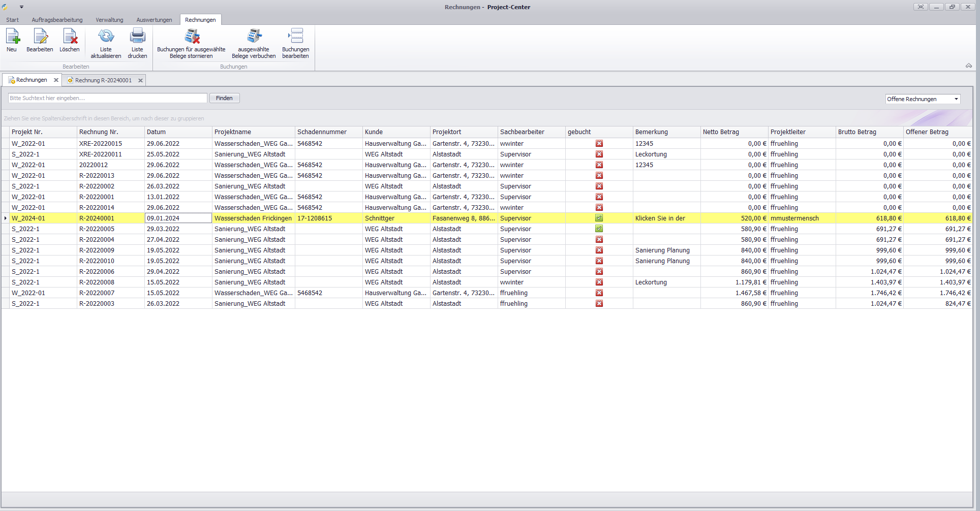Click ausgewählte Belege verbuchen icon
The image size is (980, 511).
(254, 37)
